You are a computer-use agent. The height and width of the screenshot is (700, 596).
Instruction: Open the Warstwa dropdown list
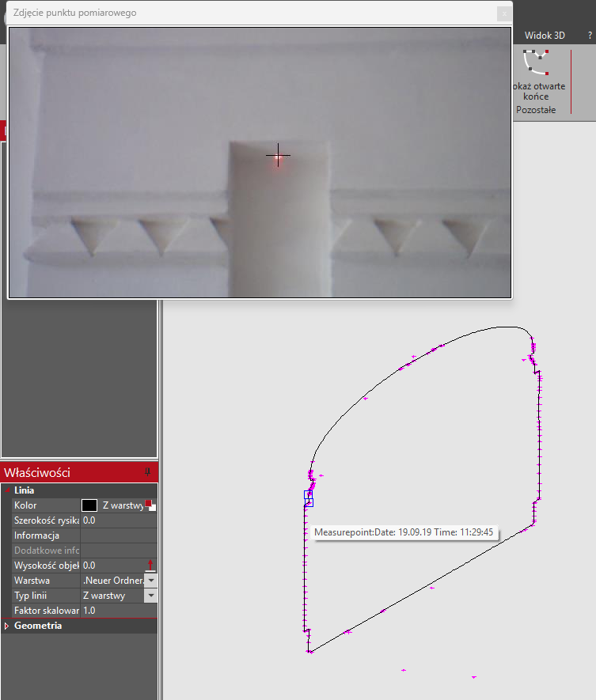point(150,580)
